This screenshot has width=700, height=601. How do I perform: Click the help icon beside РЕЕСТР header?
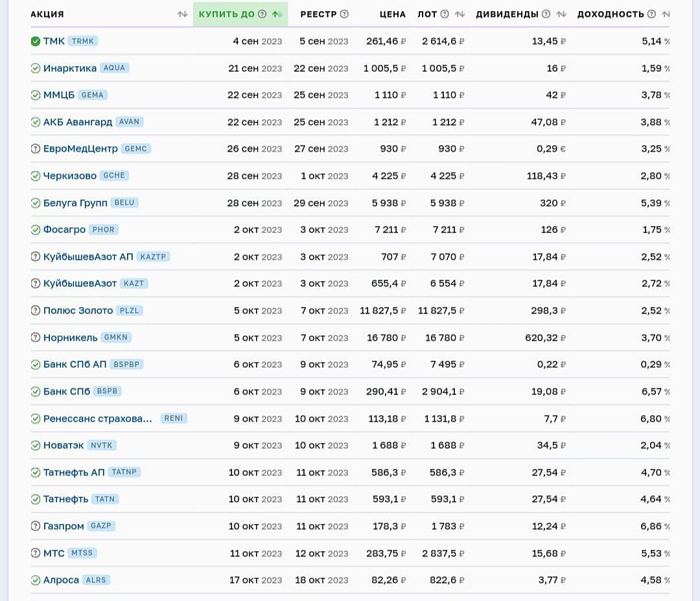coord(344,14)
